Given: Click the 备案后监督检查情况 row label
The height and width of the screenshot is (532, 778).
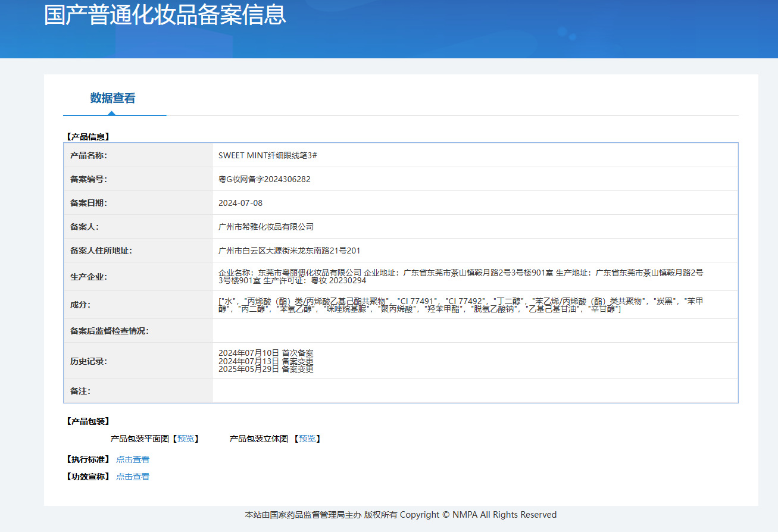Looking at the screenshot, I should pyautogui.click(x=110, y=331).
